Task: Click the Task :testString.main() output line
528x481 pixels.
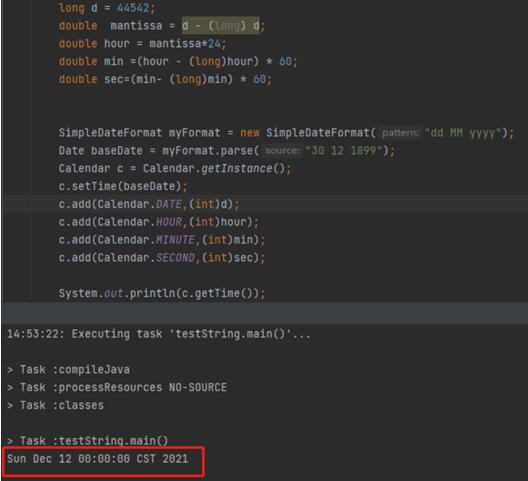Action: (x=88, y=441)
